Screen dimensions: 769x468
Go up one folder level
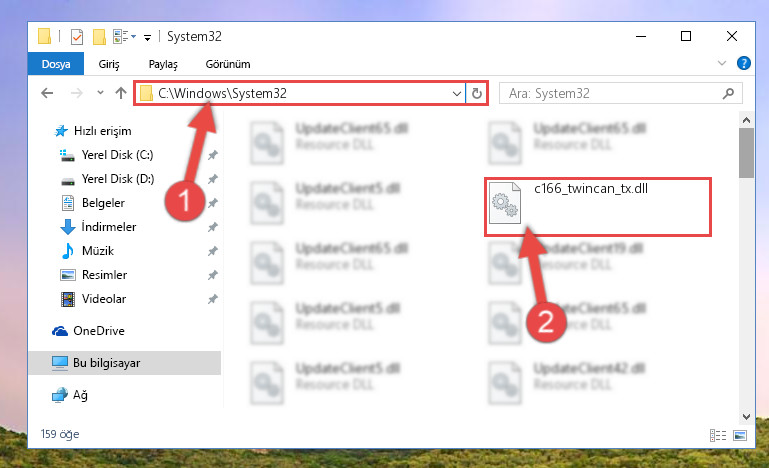click(121, 93)
